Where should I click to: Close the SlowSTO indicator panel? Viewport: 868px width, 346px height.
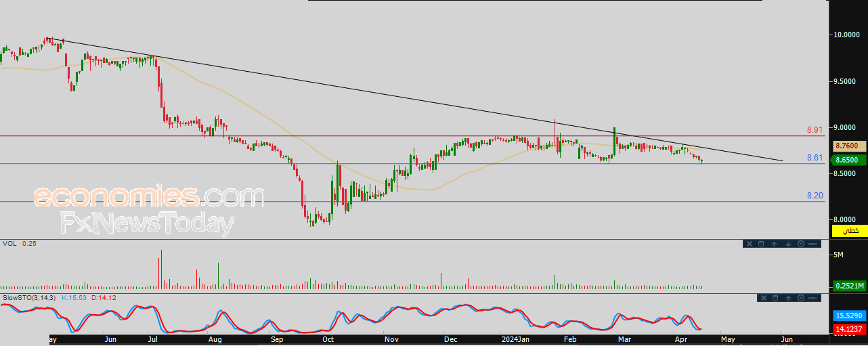(x=764, y=298)
